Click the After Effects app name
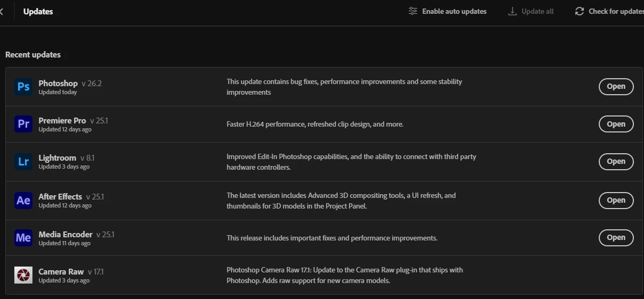 coord(60,197)
